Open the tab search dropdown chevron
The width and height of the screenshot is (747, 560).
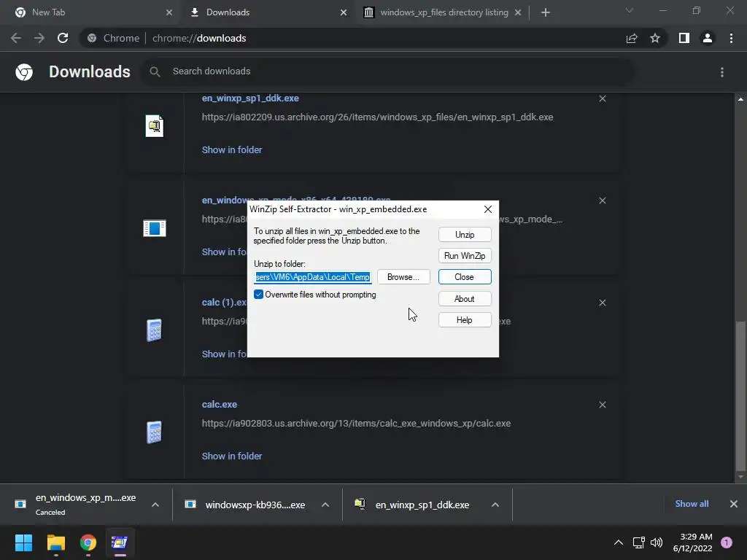[630, 10]
